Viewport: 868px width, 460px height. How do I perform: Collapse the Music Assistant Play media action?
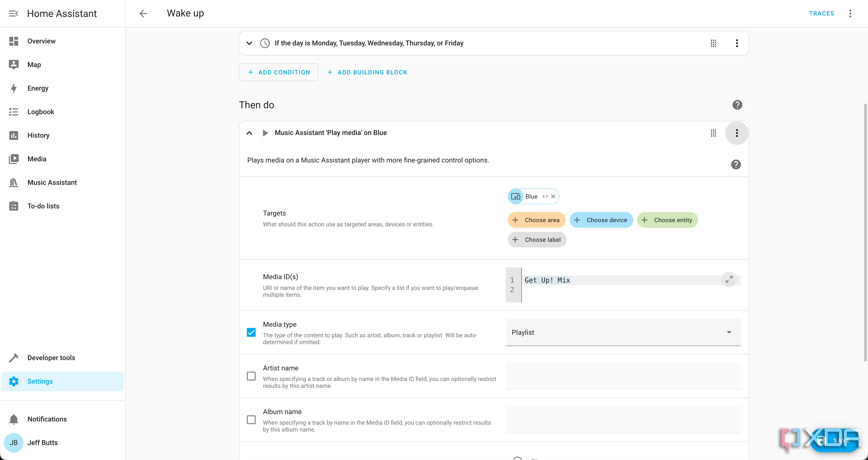249,133
